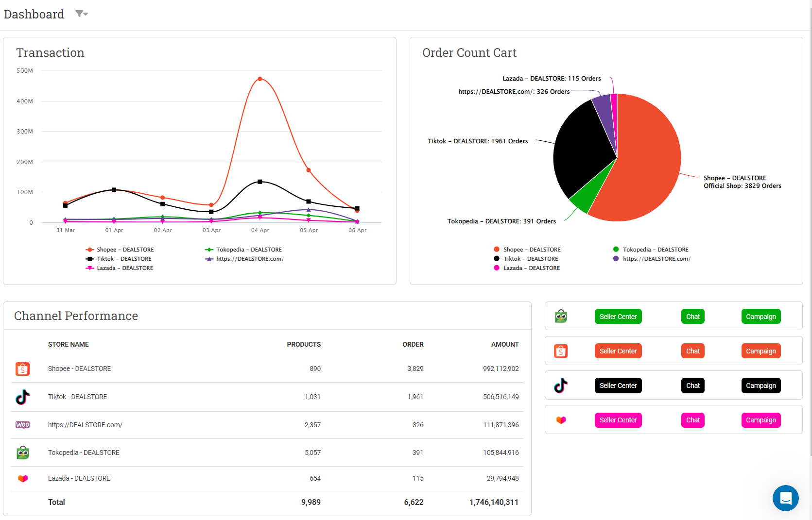Toggle Shopee slice in Order Count legend

(x=527, y=250)
